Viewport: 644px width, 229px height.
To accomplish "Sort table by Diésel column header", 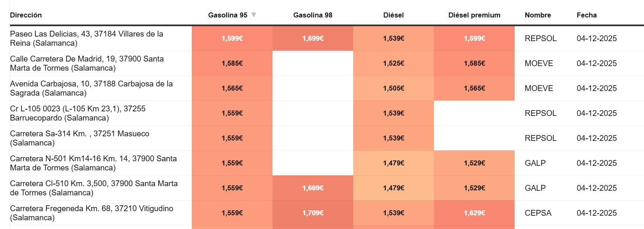I will (394, 15).
